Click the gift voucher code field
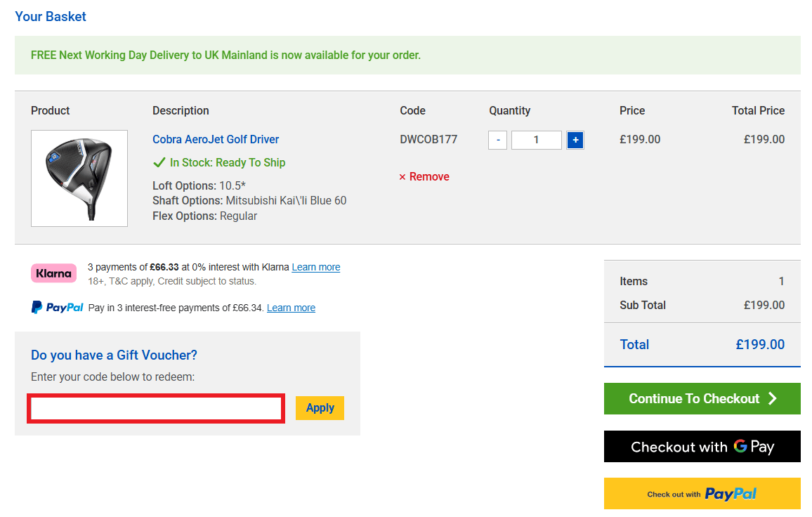 [x=155, y=407]
